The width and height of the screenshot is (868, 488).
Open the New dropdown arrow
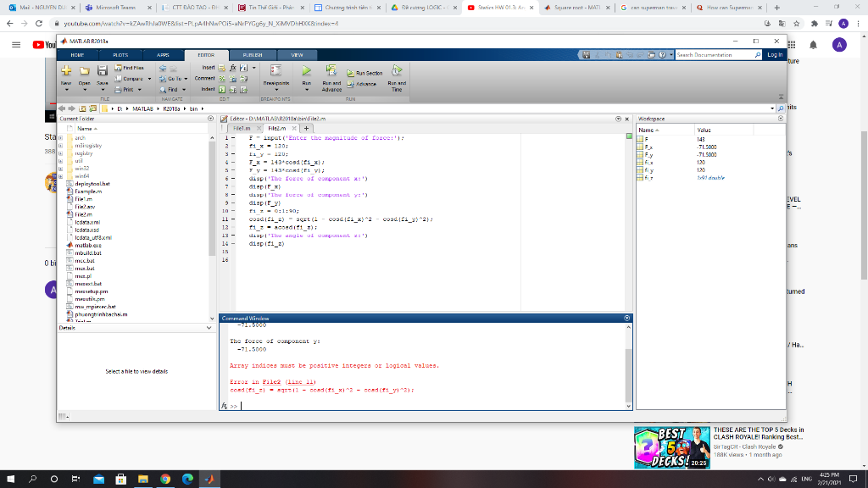[66, 90]
